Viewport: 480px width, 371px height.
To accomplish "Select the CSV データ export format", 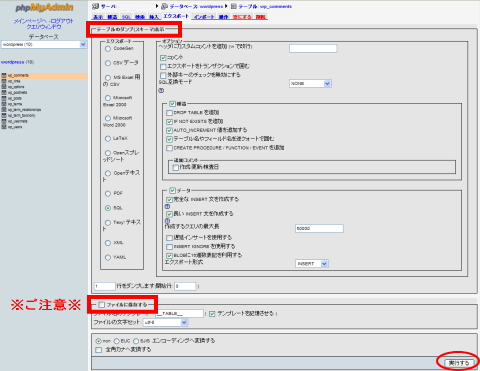I will [x=108, y=63].
